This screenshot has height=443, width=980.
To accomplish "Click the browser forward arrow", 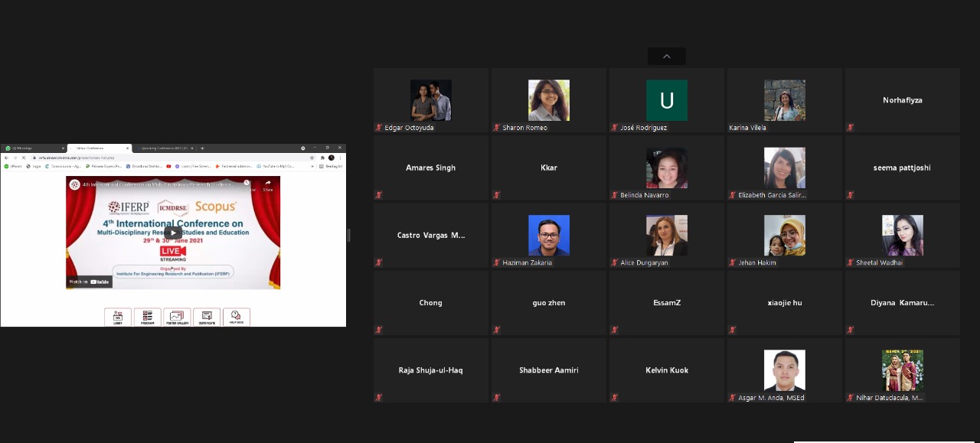I will (x=15, y=158).
